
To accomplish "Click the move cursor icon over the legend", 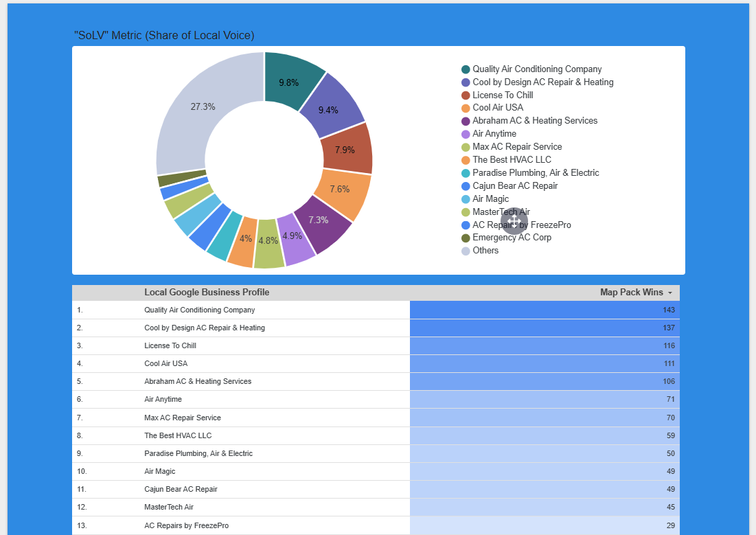I will click(x=514, y=220).
